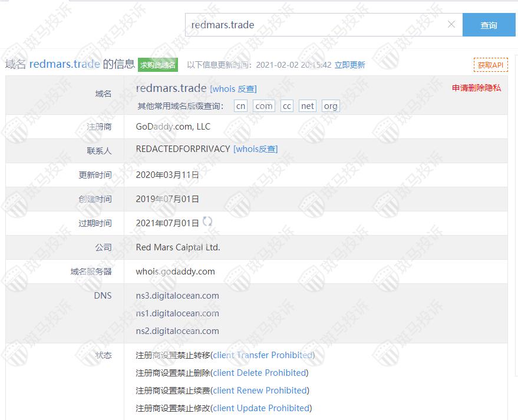Click the green 求购此域名 badge

coord(157,65)
